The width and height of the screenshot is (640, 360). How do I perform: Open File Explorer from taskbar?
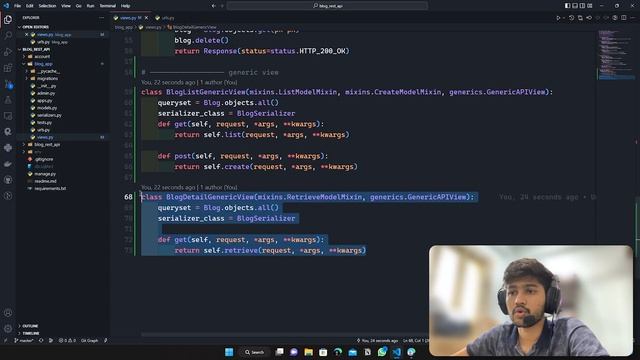coord(309,352)
